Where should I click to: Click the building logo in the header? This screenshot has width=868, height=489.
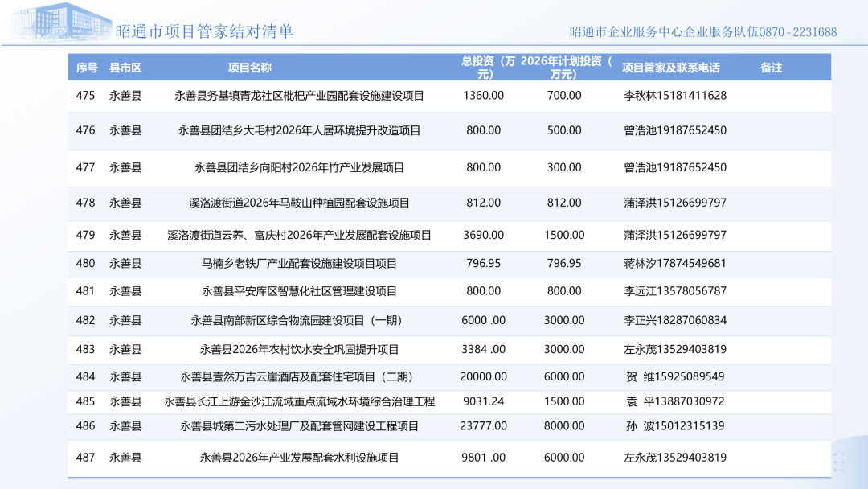pos(61,22)
